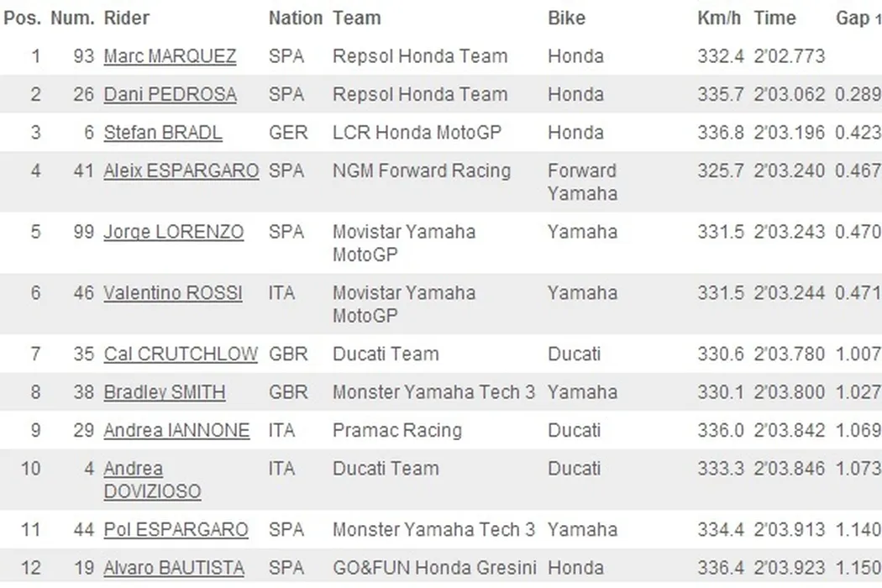
Task: Open Pol ESPARGARO rider profile
Action: (x=176, y=530)
